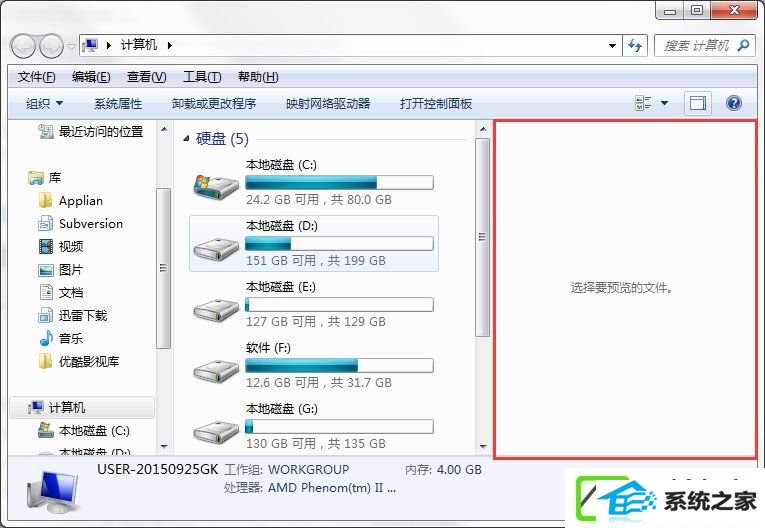The image size is (765, 528).
Task: Click the refresh arrows icon
Action: click(x=635, y=46)
